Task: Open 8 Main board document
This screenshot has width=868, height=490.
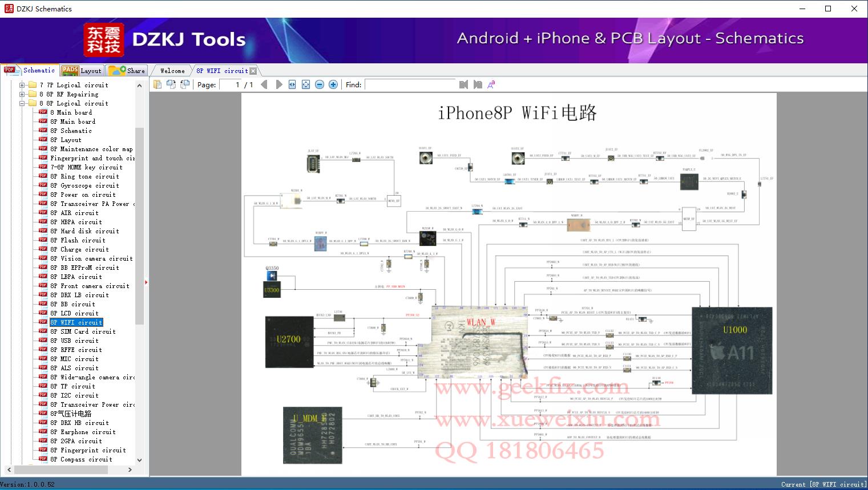Action: coord(71,112)
